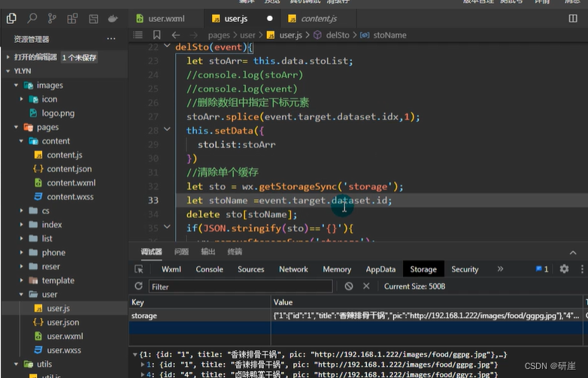Collapse the utils folder
The image size is (588, 378).
coord(16,364)
